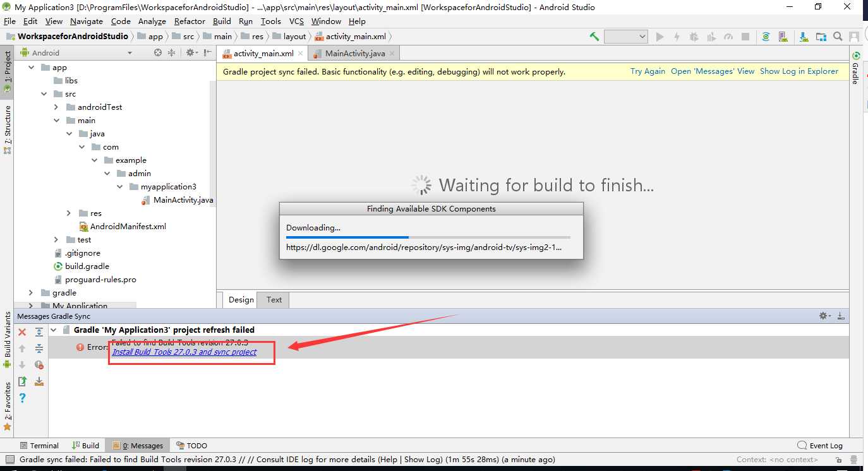Toggle the autoscroll to source icon
The height and width of the screenshot is (471, 868).
coord(39,381)
